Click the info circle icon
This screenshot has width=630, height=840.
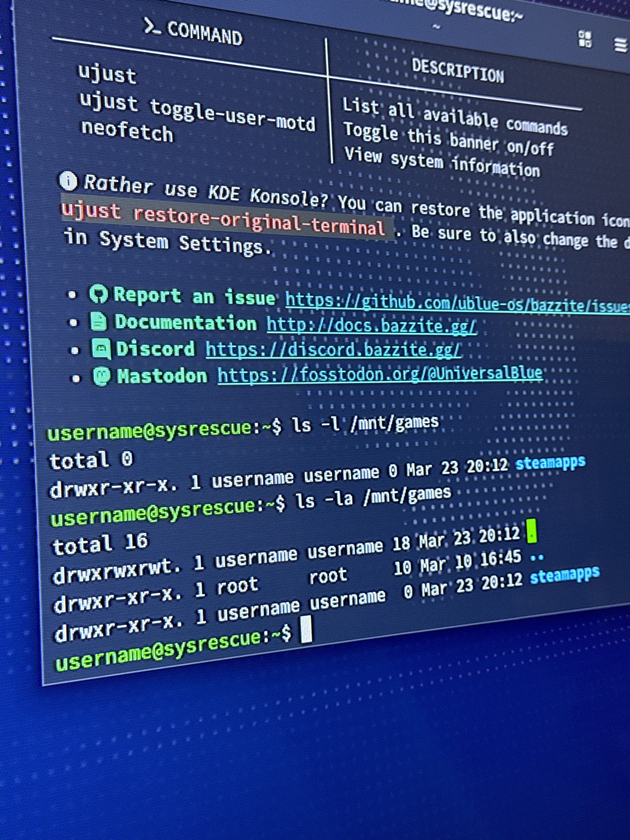tap(68, 181)
